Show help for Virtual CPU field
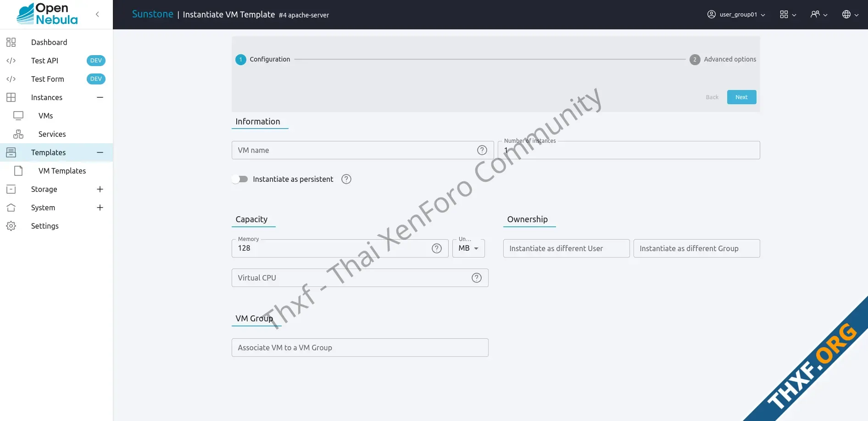868x421 pixels. tap(477, 278)
